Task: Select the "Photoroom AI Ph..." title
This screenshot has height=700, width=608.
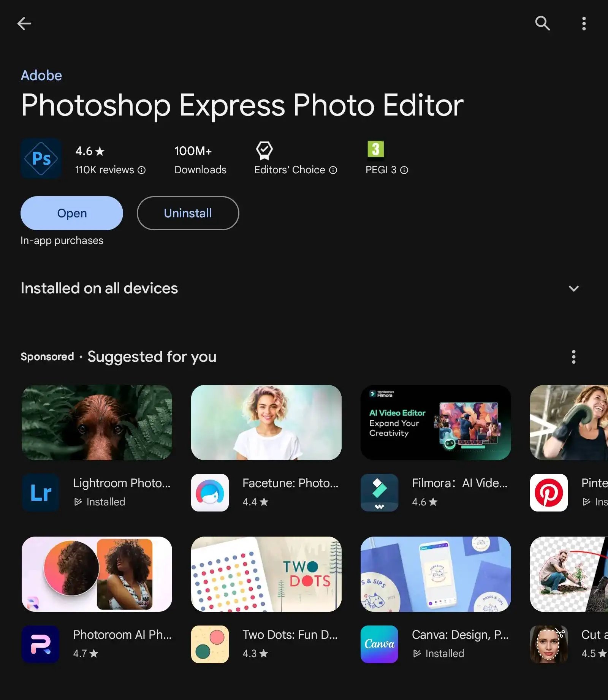Action: (122, 635)
